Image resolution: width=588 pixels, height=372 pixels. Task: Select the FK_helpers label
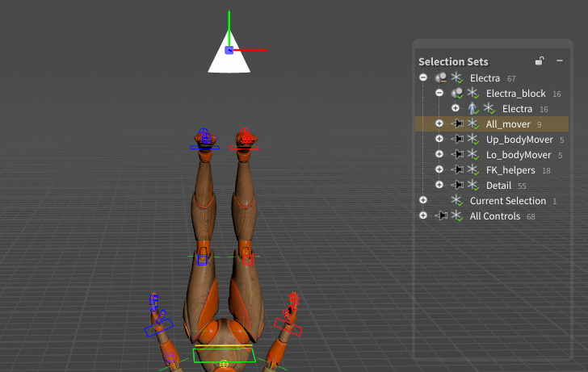coord(510,170)
